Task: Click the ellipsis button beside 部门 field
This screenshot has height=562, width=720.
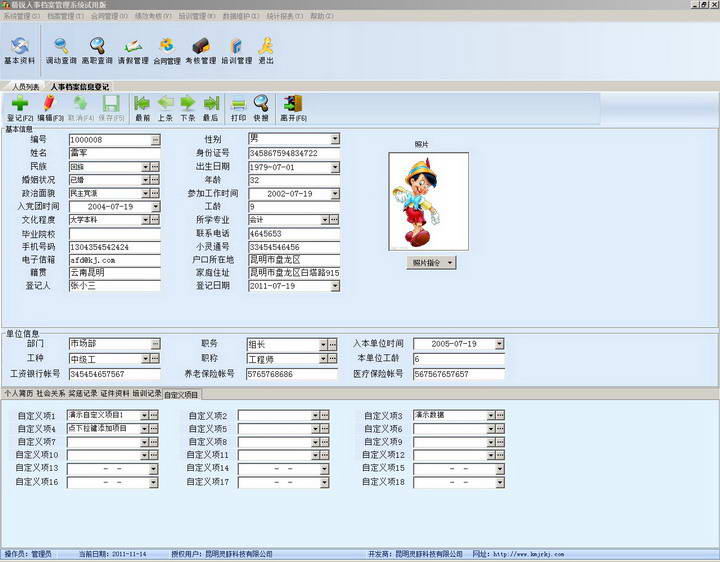Action: pos(156,343)
